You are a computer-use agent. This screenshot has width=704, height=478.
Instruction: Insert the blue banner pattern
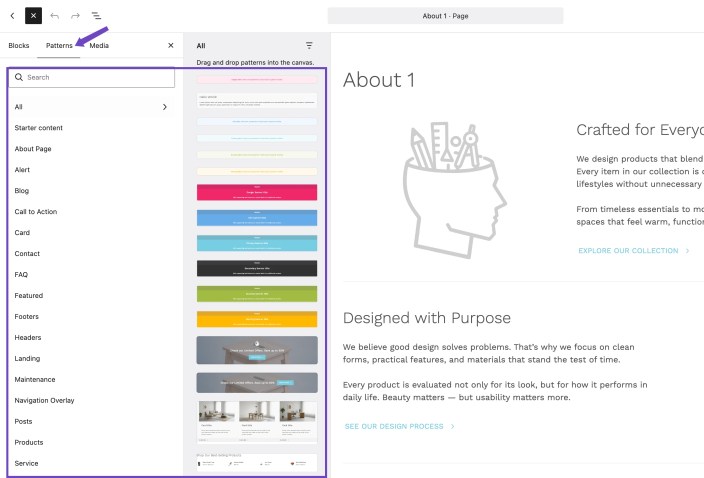(x=257, y=218)
